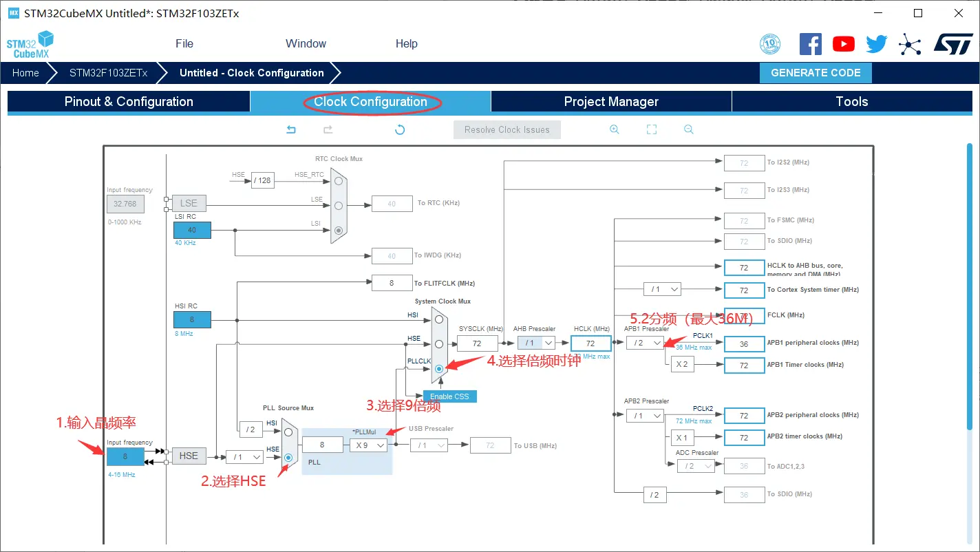Select HSE radio in System Clock Mux

439,343
